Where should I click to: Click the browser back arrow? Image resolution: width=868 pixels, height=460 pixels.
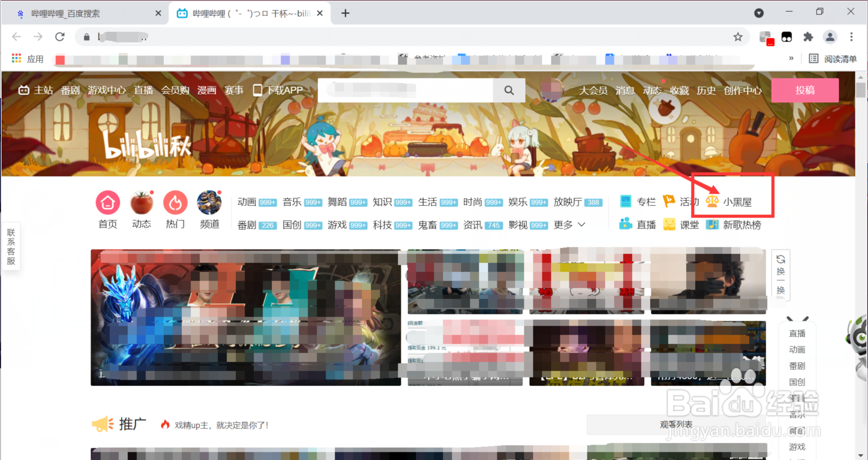[16, 37]
